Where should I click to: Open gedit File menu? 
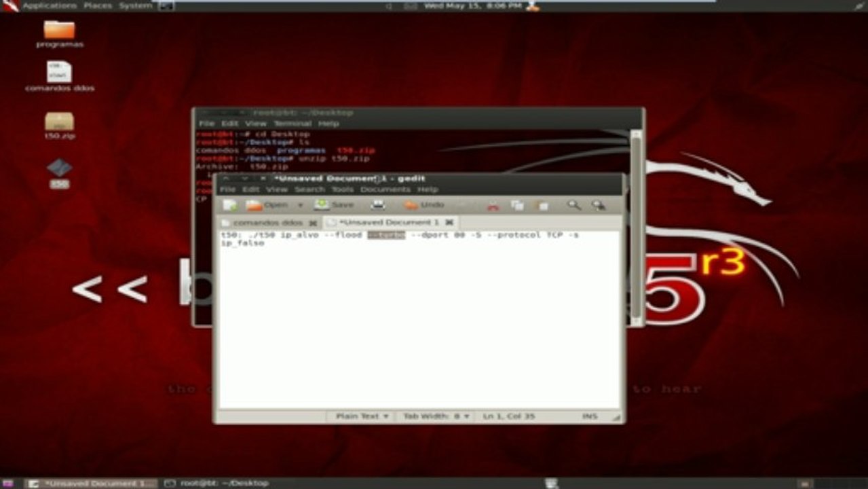click(x=227, y=189)
